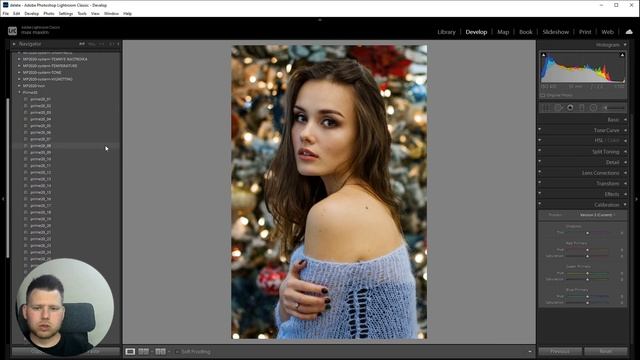Toggle shadow clipping indicator in histogram
Viewport: 640px width, 360px height.
point(543,55)
